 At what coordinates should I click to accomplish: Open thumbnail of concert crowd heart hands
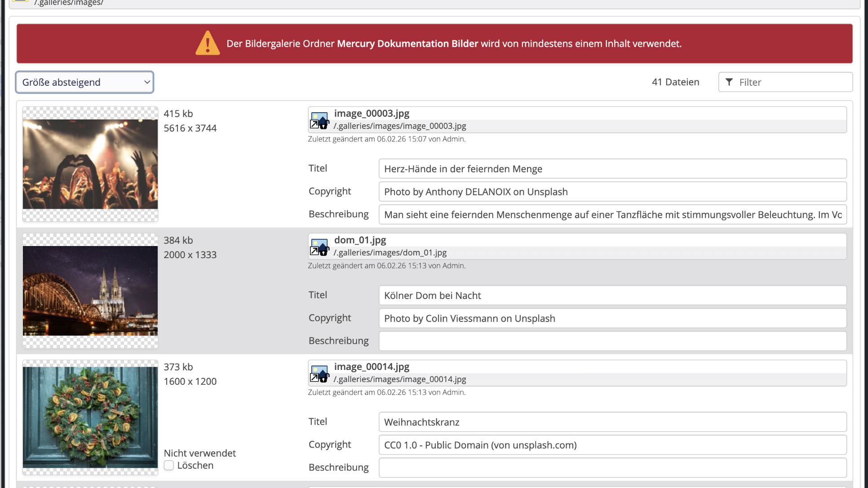tap(90, 164)
